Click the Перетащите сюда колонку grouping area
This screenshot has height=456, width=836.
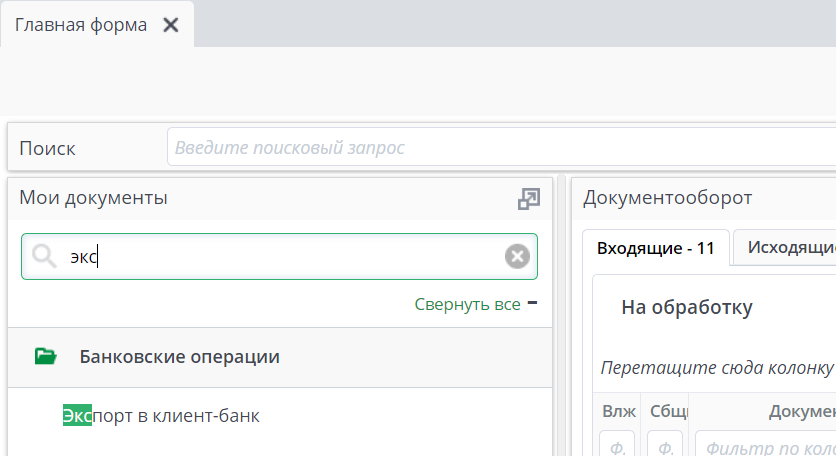pyautogui.click(x=716, y=367)
